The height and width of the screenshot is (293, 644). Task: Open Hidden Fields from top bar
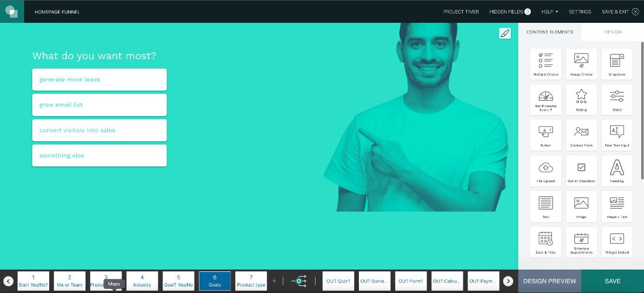coord(510,12)
